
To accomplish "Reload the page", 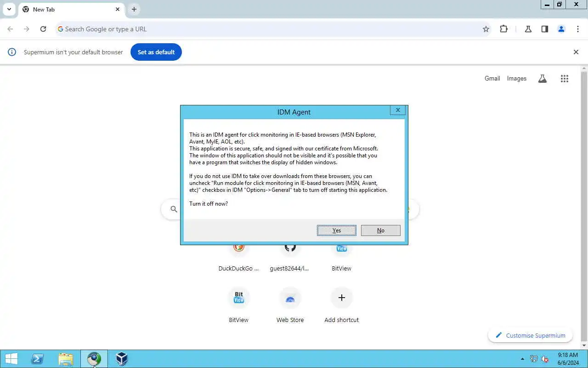I will (x=43, y=29).
